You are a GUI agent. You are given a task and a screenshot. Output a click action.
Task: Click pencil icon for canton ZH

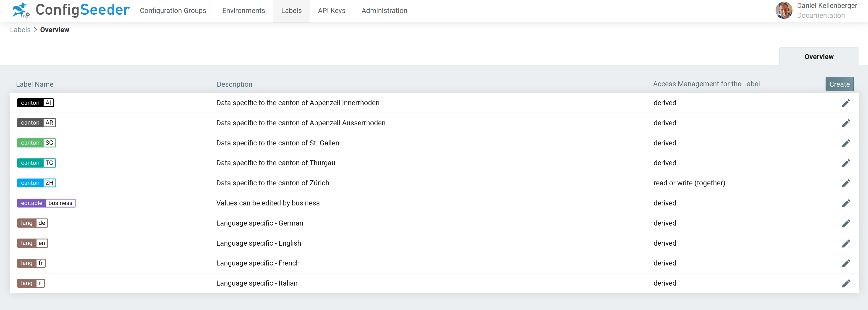tap(846, 183)
